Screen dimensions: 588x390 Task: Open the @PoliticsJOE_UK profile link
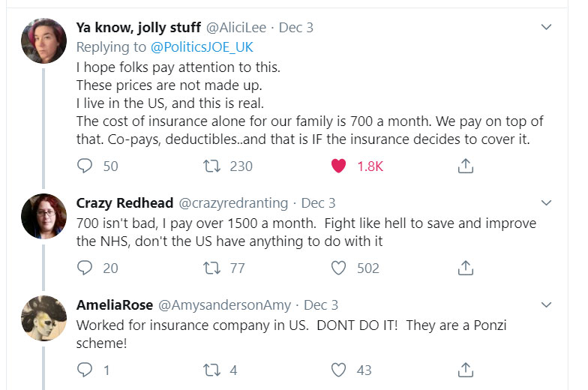pyautogui.click(x=202, y=47)
